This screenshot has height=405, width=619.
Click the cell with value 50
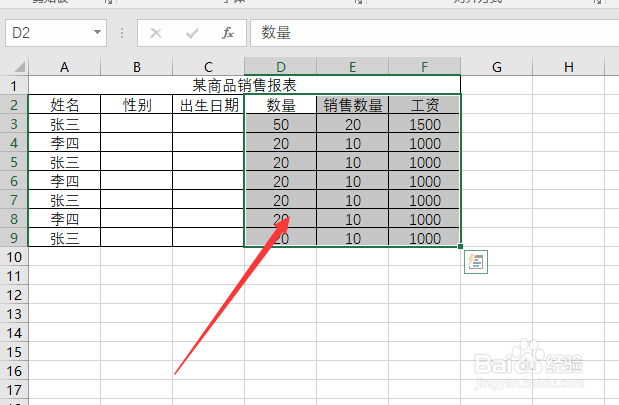(281, 124)
